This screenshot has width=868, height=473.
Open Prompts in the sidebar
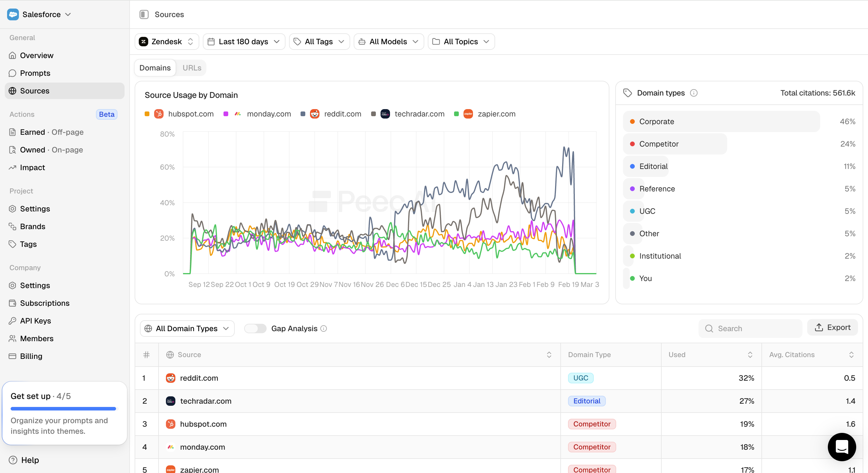[35, 73]
